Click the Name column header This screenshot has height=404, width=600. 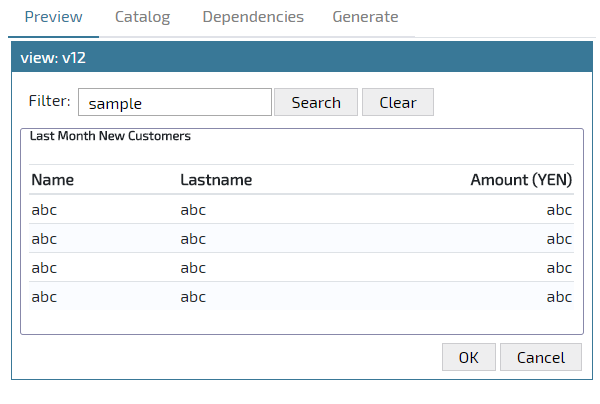pyautogui.click(x=53, y=180)
